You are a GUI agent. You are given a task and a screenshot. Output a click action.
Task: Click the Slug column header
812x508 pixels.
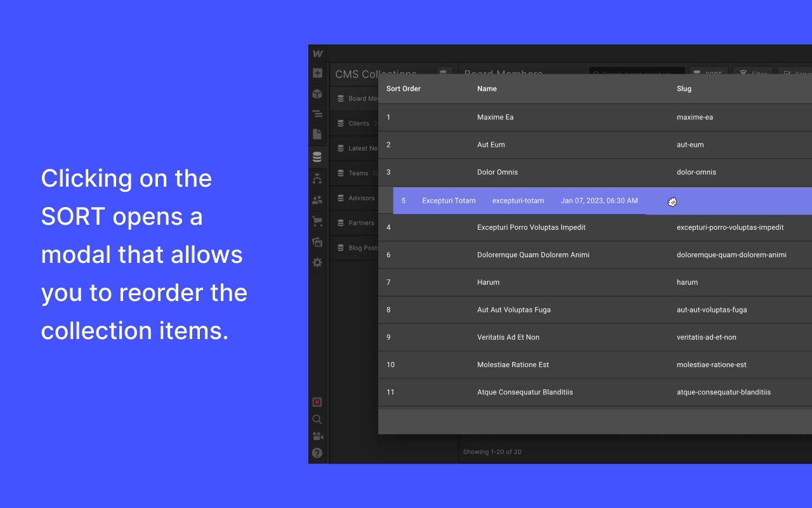[x=684, y=89]
